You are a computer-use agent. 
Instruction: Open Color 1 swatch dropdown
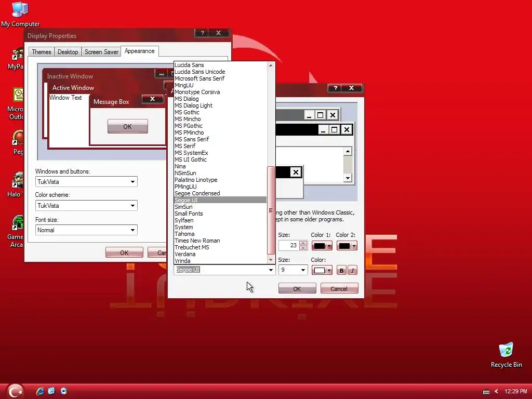(322, 246)
